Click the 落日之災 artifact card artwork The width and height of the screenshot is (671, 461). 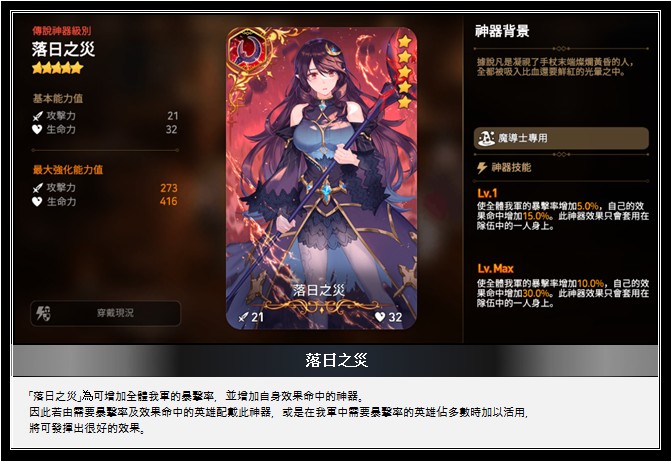(321, 178)
